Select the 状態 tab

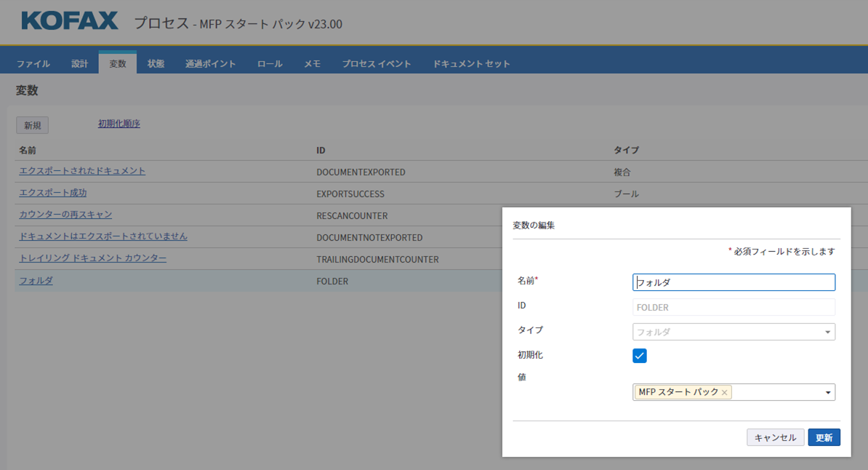156,64
